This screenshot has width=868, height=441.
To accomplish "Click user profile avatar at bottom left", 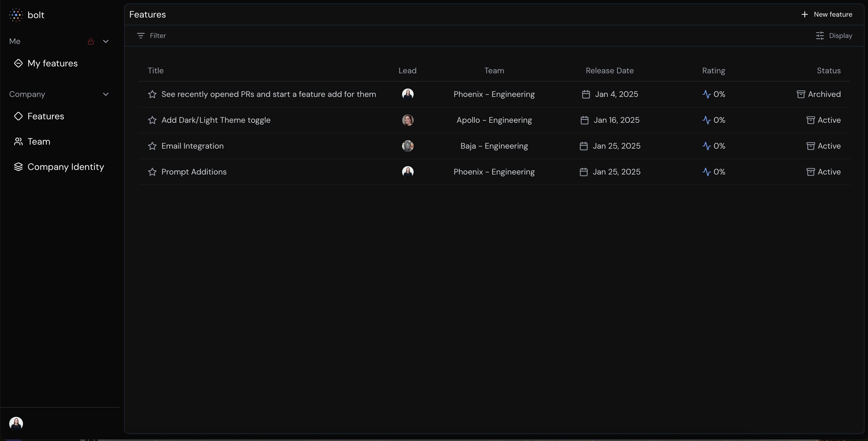I will click(x=16, y=423).
